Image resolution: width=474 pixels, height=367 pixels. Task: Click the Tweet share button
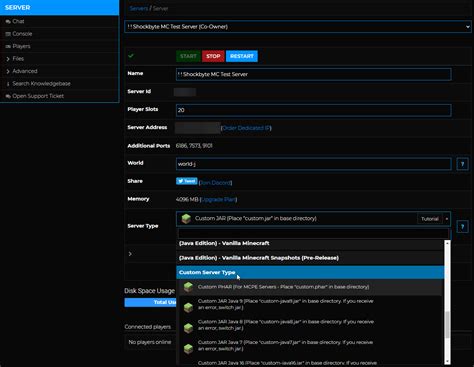(187, 181)
